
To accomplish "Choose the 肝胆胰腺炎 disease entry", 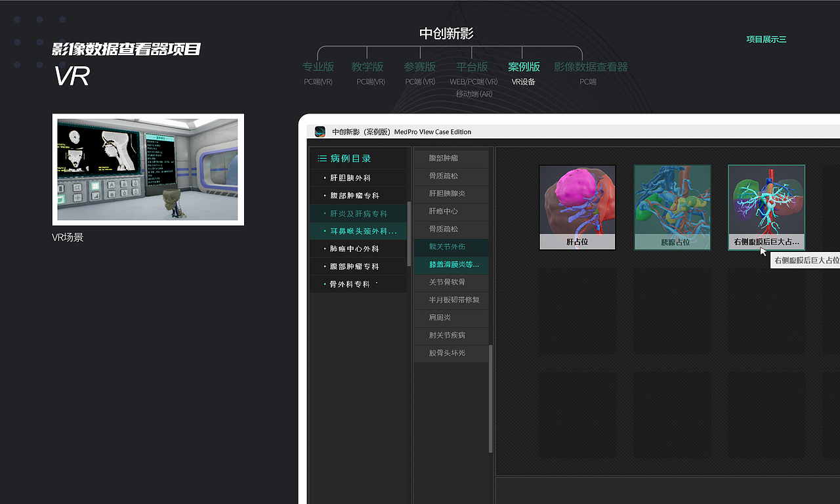I will tap(451, 194).
